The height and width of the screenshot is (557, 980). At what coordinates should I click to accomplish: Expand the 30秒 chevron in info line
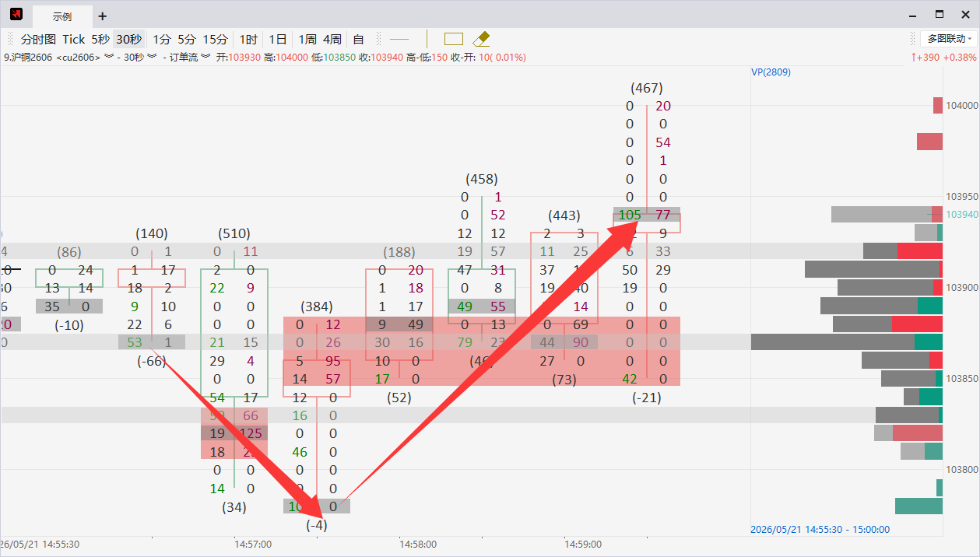[152, 58]
